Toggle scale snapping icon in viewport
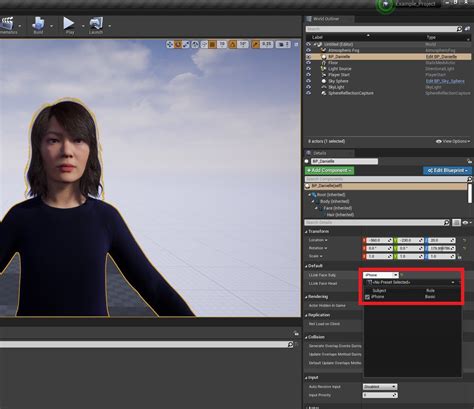 (x=255, y=44)
